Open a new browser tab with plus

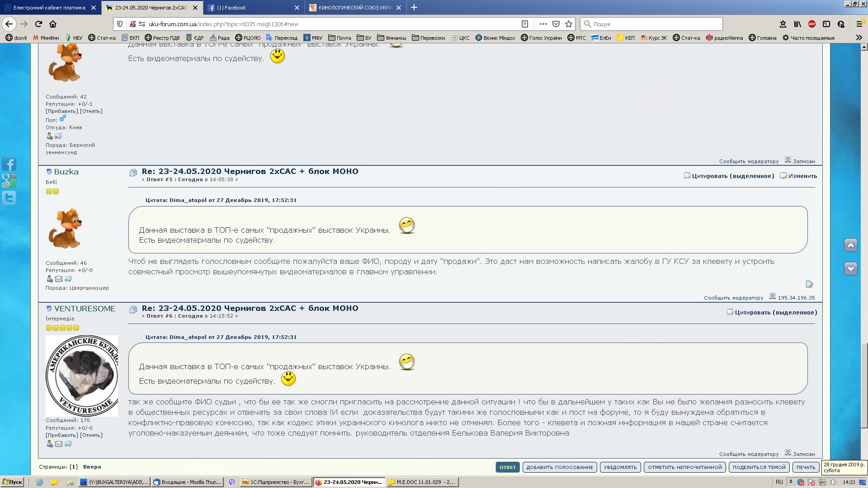[x=414, y=8]
